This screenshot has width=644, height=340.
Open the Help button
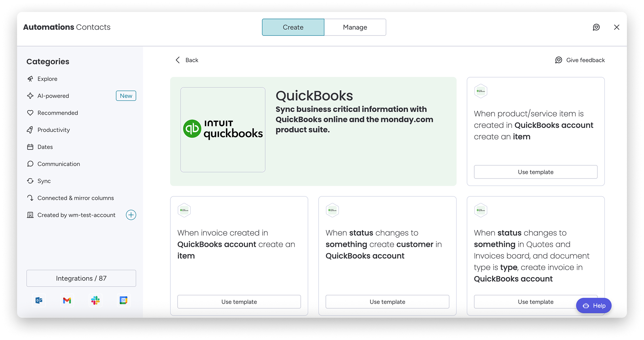594,306
